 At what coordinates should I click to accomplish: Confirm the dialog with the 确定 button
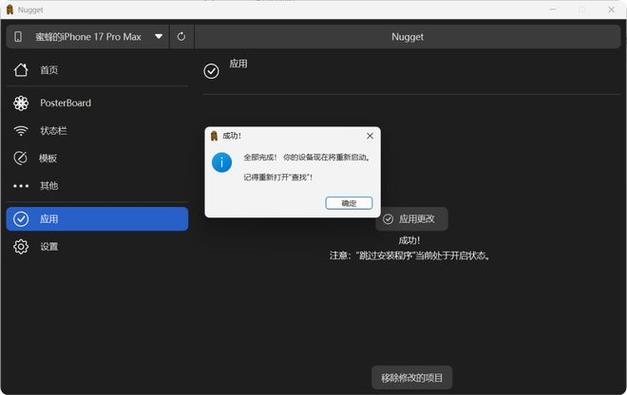click(x=349, y=203)
